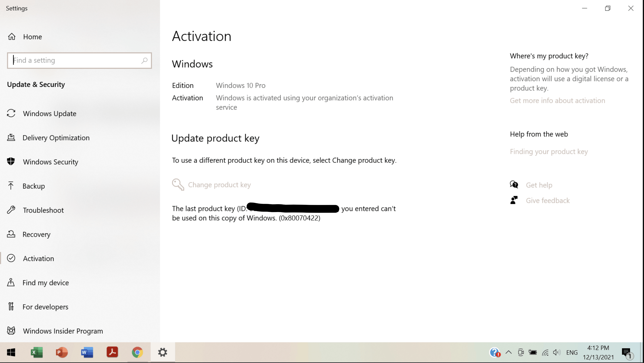
Task: Click Give feedback link
Action: pyautogui.click(x=548, y=201)
